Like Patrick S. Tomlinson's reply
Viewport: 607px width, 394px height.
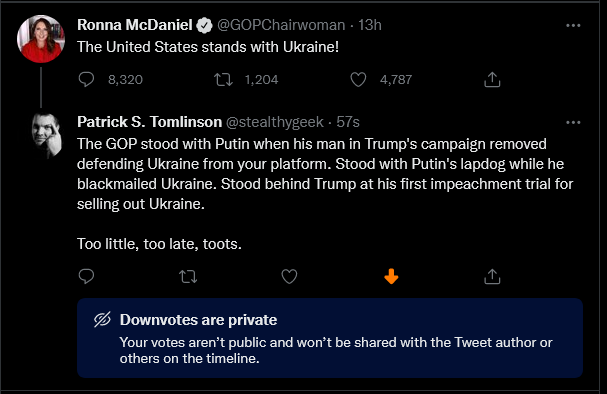[x=289, y=276]
